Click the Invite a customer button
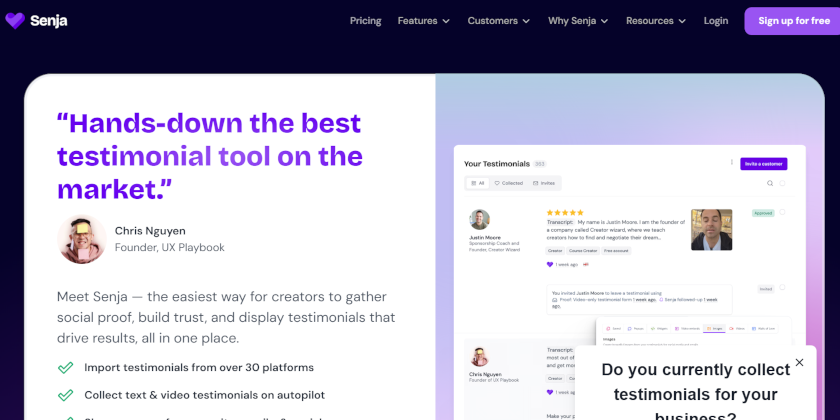 tap(764, 164)
